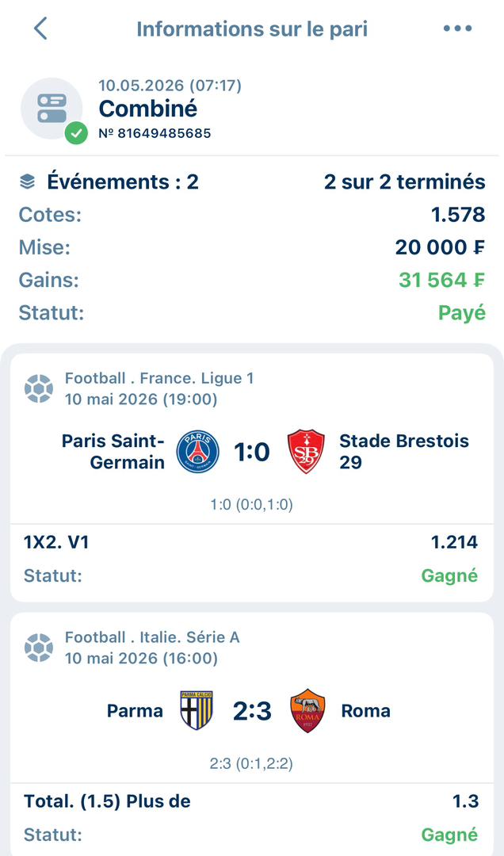Viewport: 504px width, 856px height.
Task: Tap the Stade Brestois 29 club crest
Action: [307, 452]
